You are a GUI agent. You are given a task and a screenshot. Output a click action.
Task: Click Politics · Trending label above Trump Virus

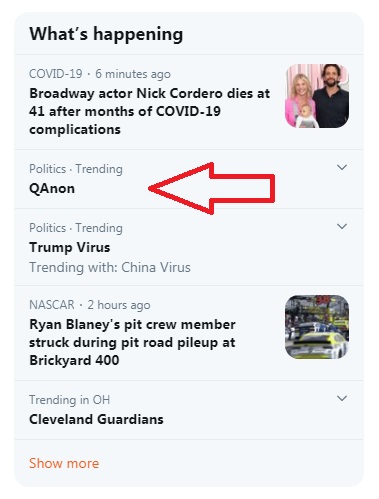pyautogui.click(x=76, y=228)
